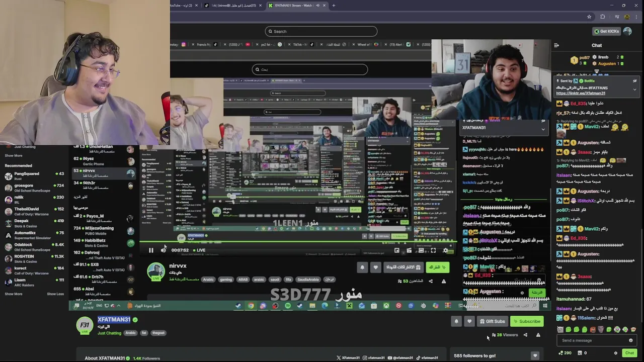This screenshot has width=644, height=362.
Task: Click report triangle under nirvvx channel
Action: pos(443,281)
